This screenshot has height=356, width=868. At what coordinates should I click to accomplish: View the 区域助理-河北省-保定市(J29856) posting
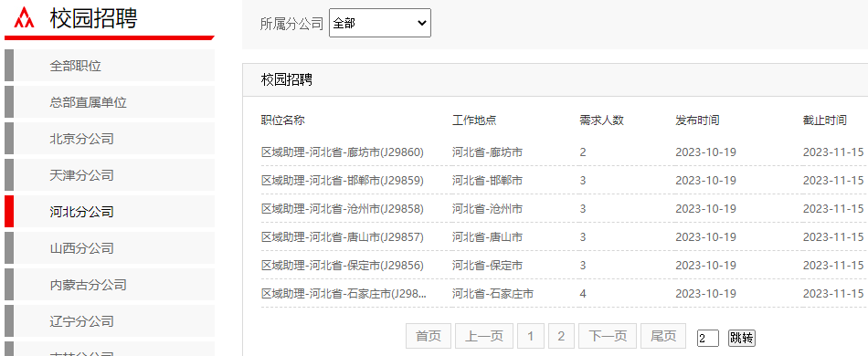click(x=342, y=266)
